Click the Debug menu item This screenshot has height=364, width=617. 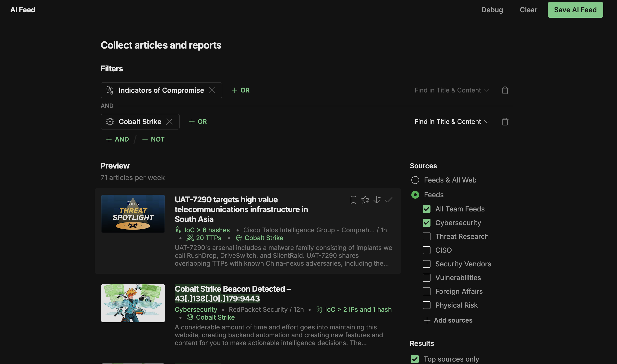[x=492, y=10]
